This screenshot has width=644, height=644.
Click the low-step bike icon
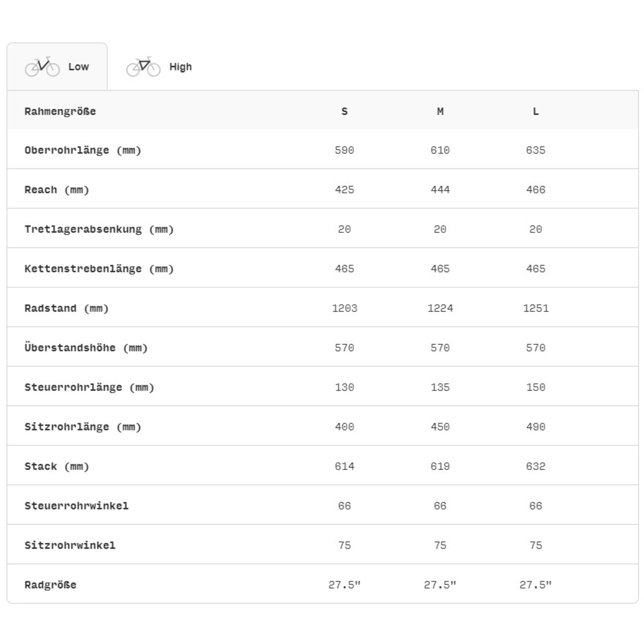[42, 66]
